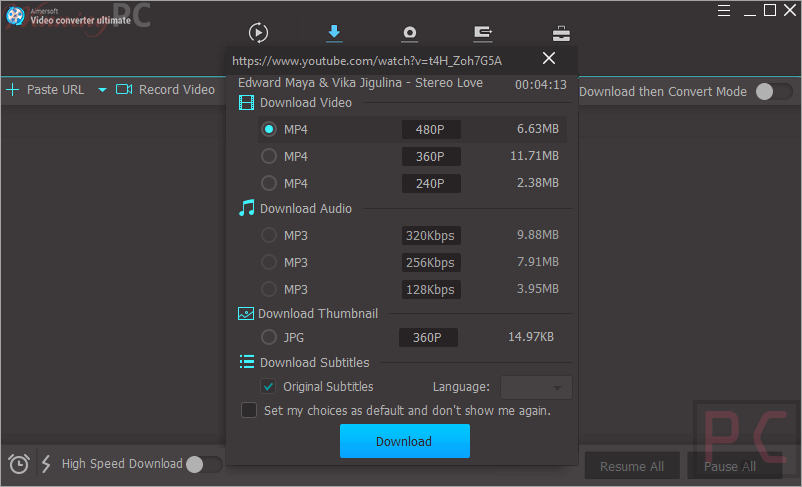Click the Paste URL button label
802x487 pixels.
55,90
